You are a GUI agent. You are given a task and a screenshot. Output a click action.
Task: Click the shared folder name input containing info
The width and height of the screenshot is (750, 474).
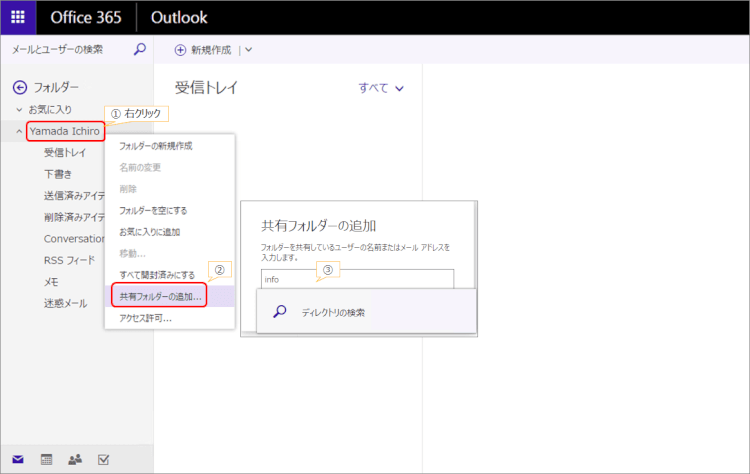(x=357, y=279)
